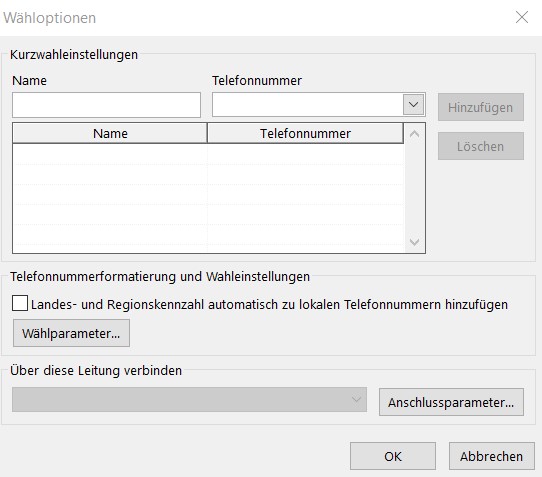Open the Wählparameter... settings
The width and height of the screenshot is (542, 477).
[x=71, y=333]
